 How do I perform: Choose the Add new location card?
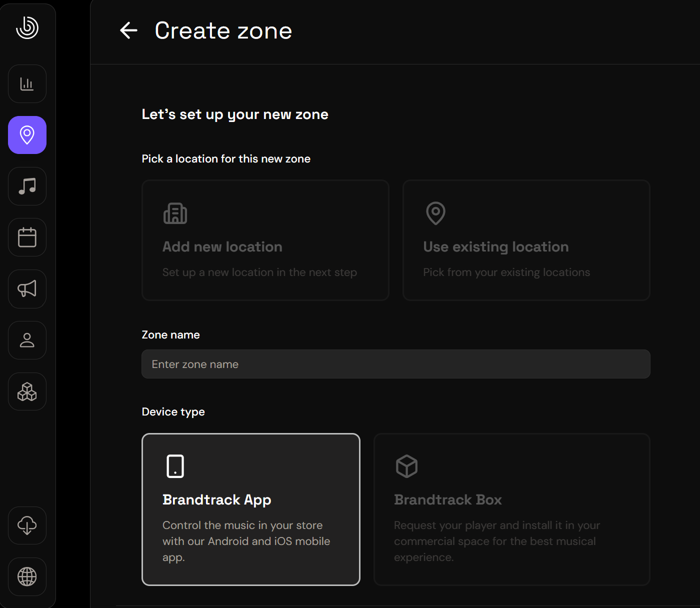[x=265, y=240]
